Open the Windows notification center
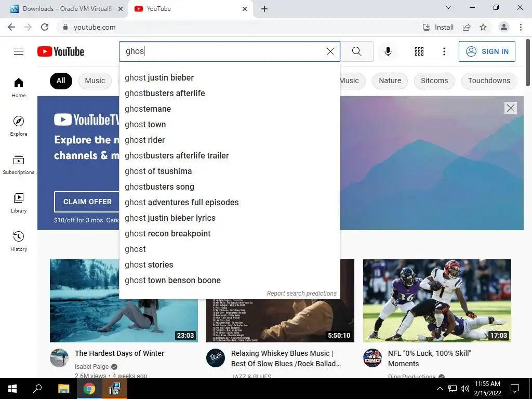This screenshot has width=532, height=399. click(x=515, y=389)
